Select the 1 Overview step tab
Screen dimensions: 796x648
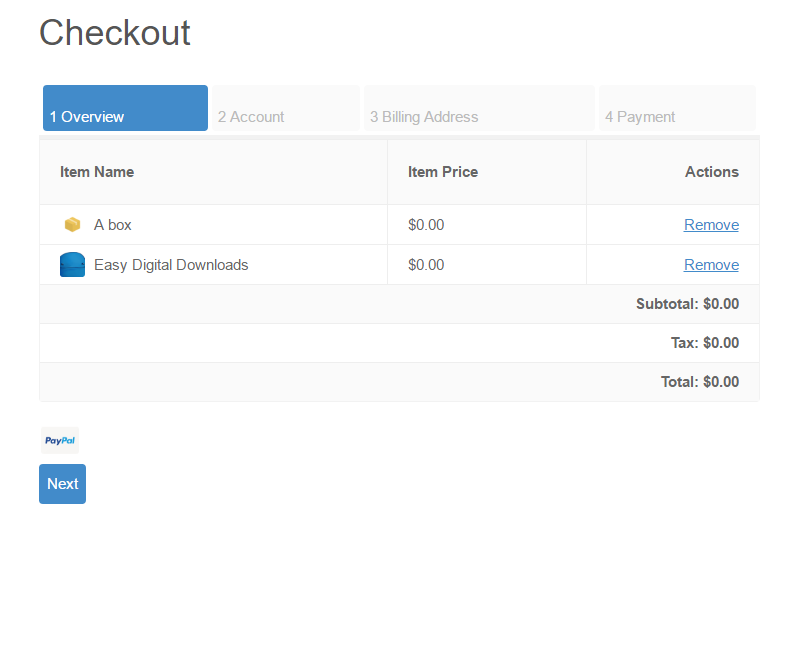125,108
